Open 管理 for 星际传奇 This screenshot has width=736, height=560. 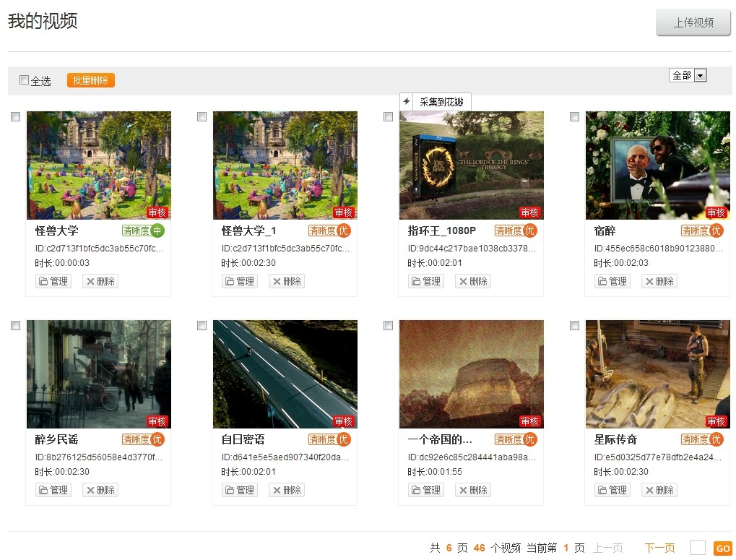click(612, 490)
